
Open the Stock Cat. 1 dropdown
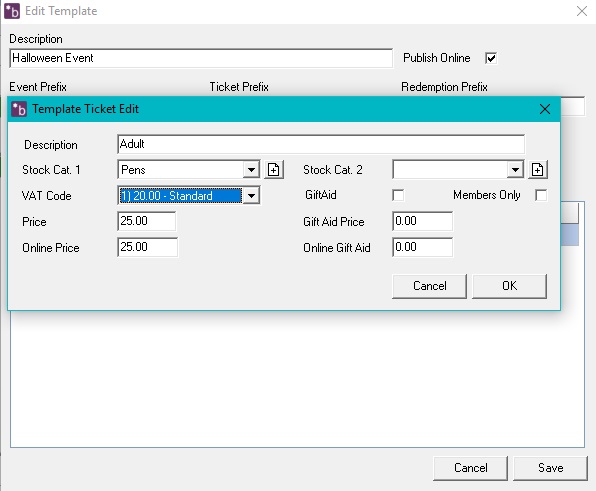point(251,170)
